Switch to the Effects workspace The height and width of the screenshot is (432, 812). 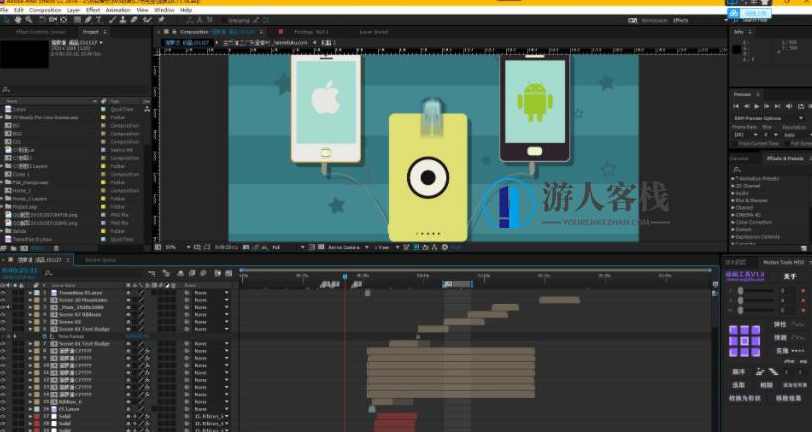click(680, 20)
